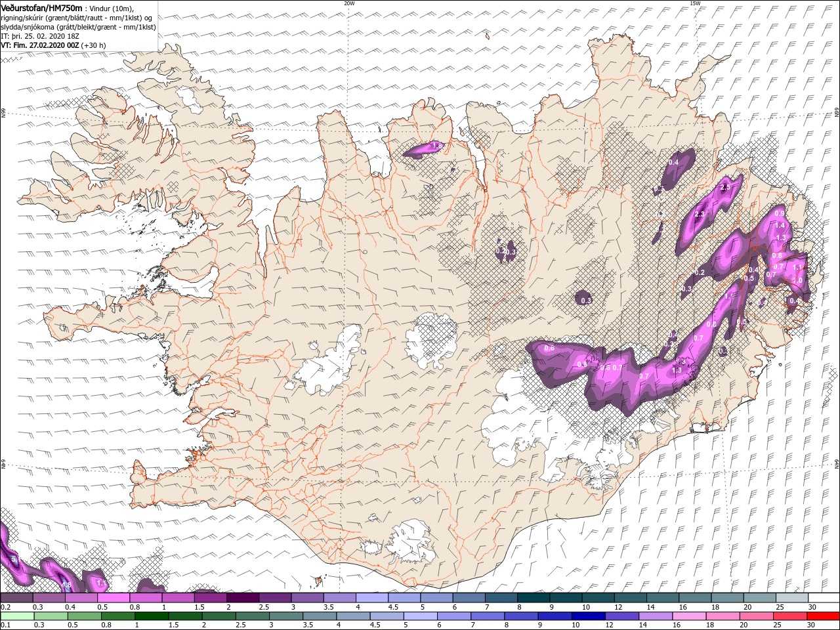Viewport: 840px width, 630px height.
Task: Click the '0.1' label under the green scale
Action: pos(5,625)
